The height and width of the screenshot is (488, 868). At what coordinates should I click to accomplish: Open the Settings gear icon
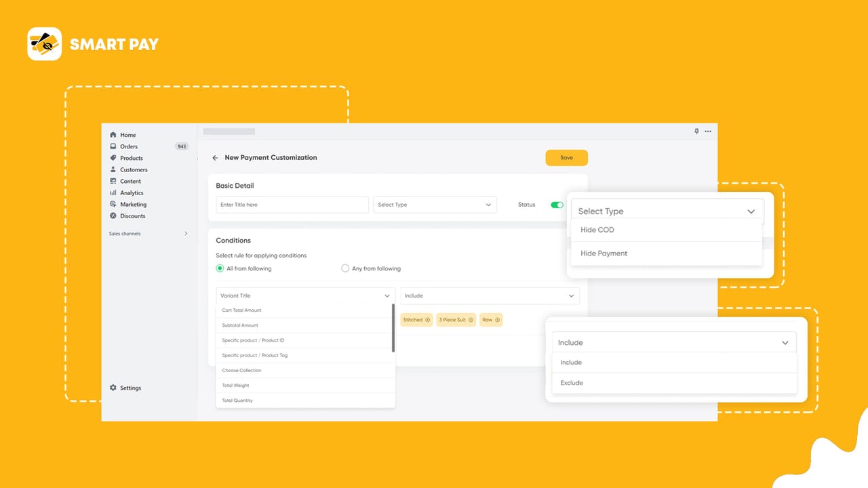(113, 388)
